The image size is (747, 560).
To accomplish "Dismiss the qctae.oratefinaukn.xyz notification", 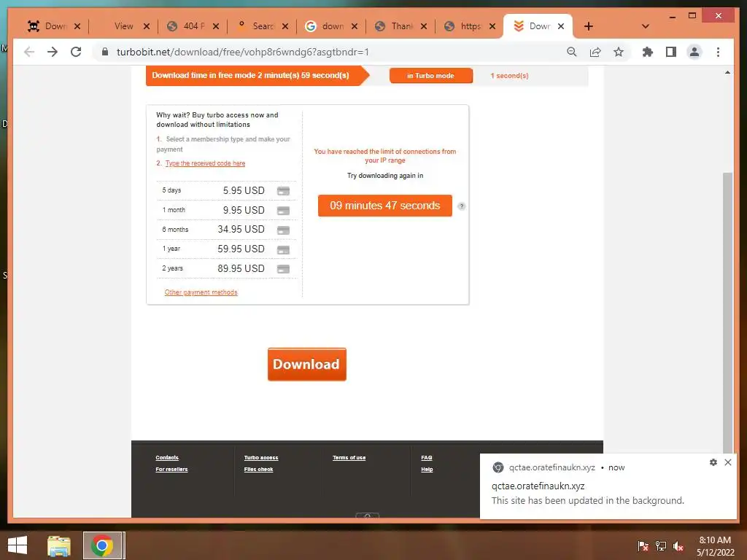I will pyautogui.click(x=728, y=462).
